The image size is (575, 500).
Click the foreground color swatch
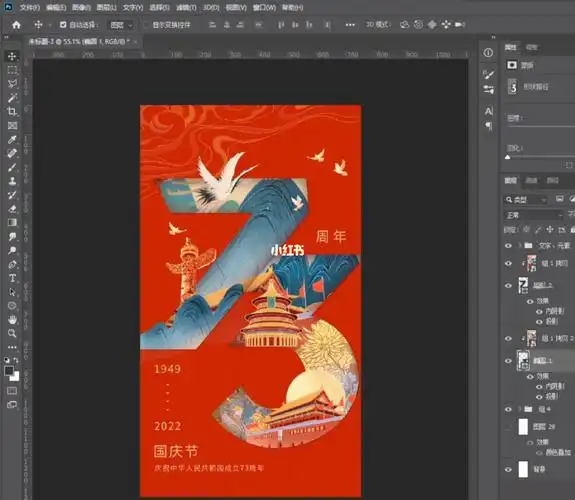tap(9, 371)
